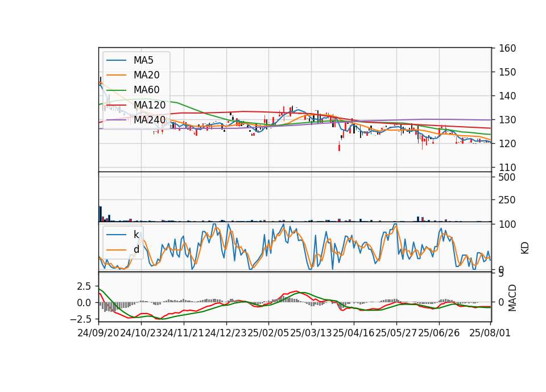
Task: Click the tallest volume bar at chart start
Action: point(101,214)
